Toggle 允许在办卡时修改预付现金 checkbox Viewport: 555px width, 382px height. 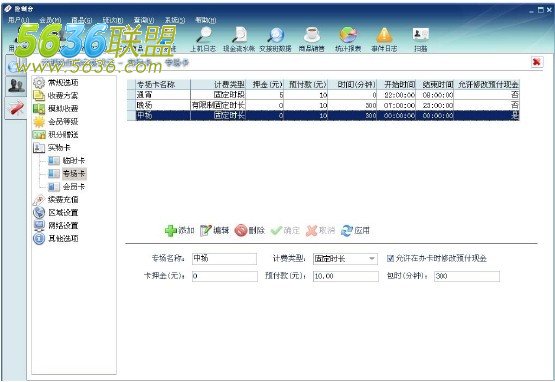390,258
